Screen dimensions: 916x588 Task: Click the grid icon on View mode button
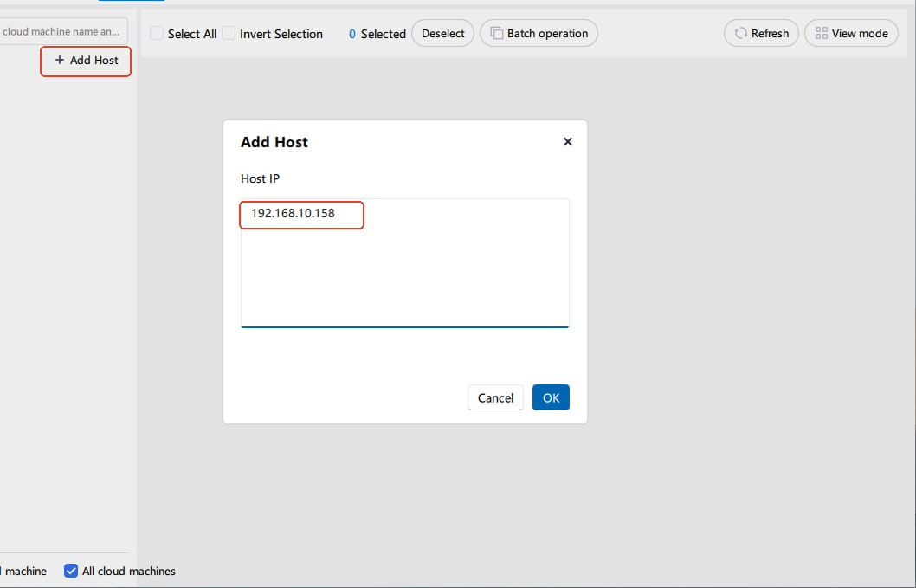(x=821, y=32)
